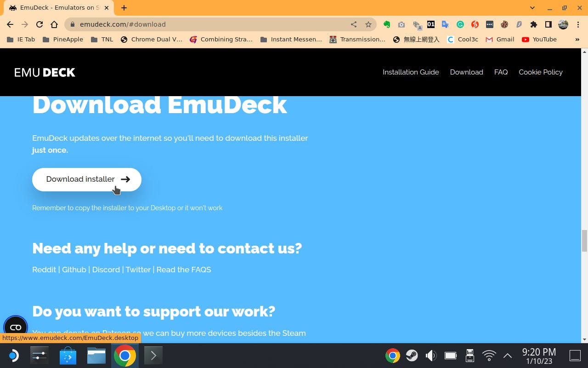Go back to previous page
588x368 pixels.
[x=10, y=24]
